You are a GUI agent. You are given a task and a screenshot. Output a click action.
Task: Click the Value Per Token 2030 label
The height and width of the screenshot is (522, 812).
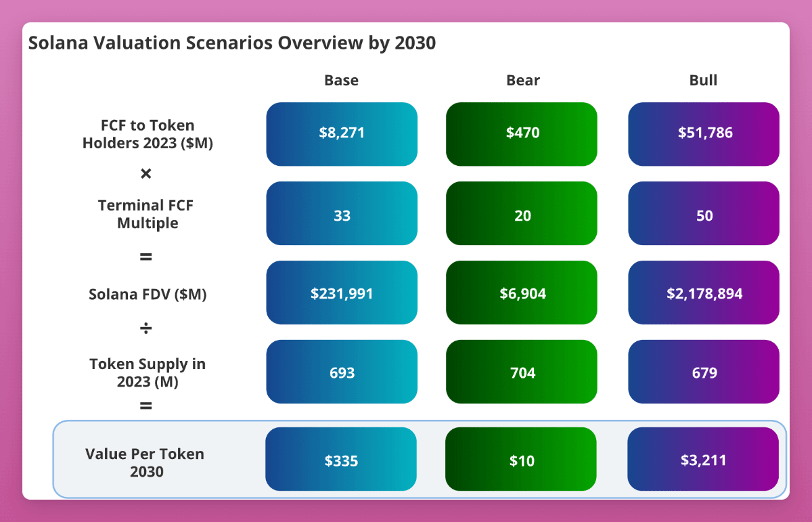tap(146, 462)
